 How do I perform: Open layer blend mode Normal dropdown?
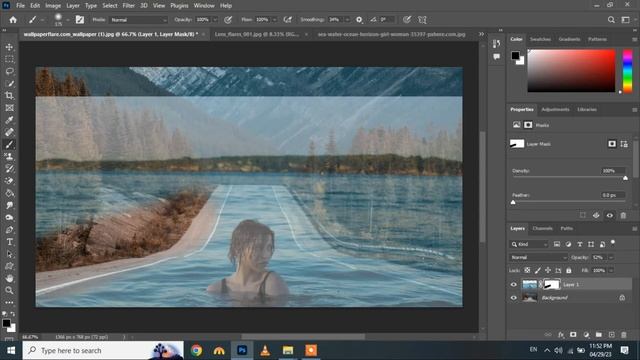point(538,257)
